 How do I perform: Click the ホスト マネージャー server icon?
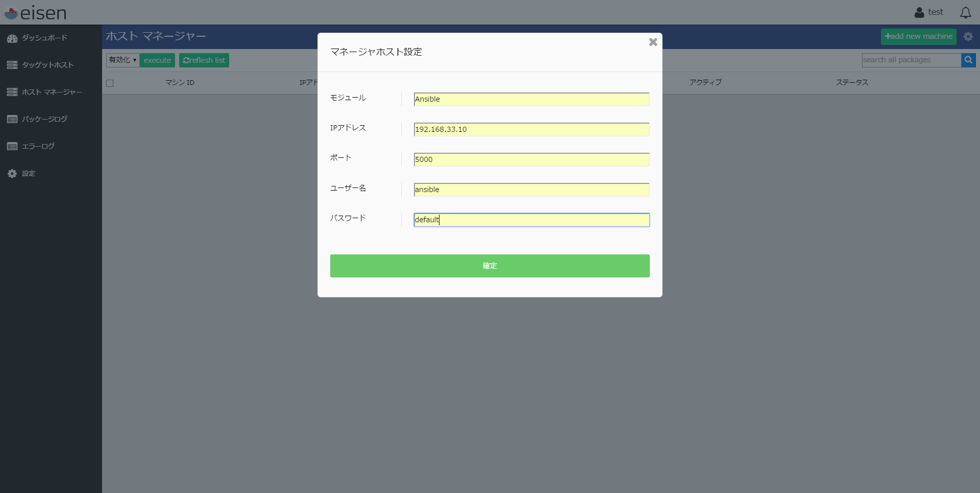(x=12, y=92)
